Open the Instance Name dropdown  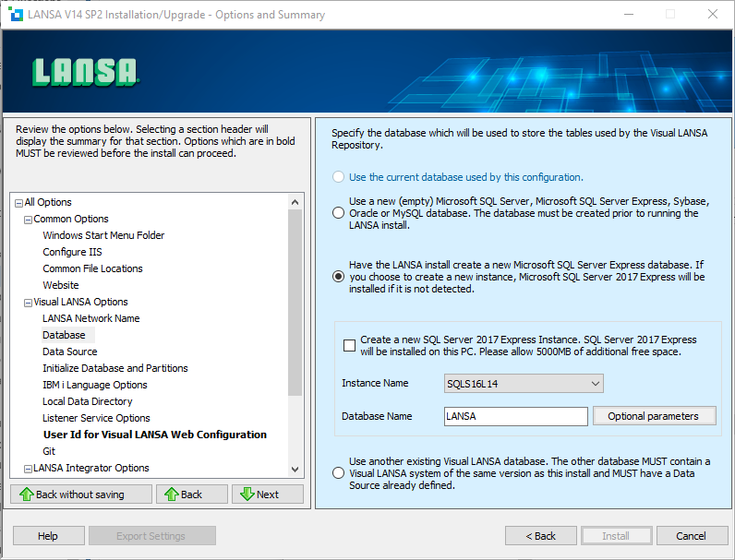(524, 384)
